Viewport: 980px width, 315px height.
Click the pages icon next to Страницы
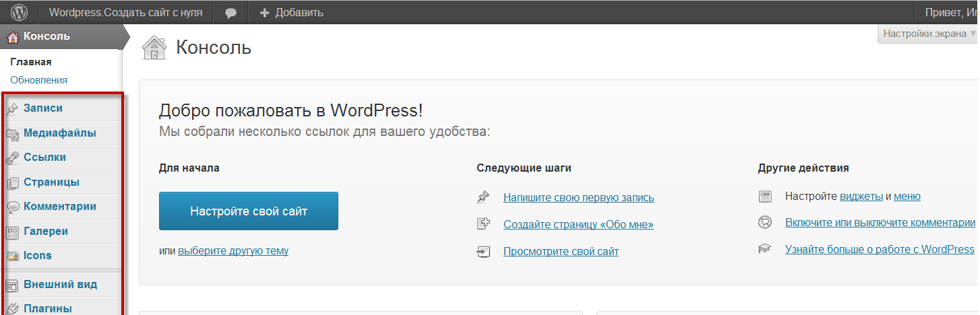tap(12, 182)
